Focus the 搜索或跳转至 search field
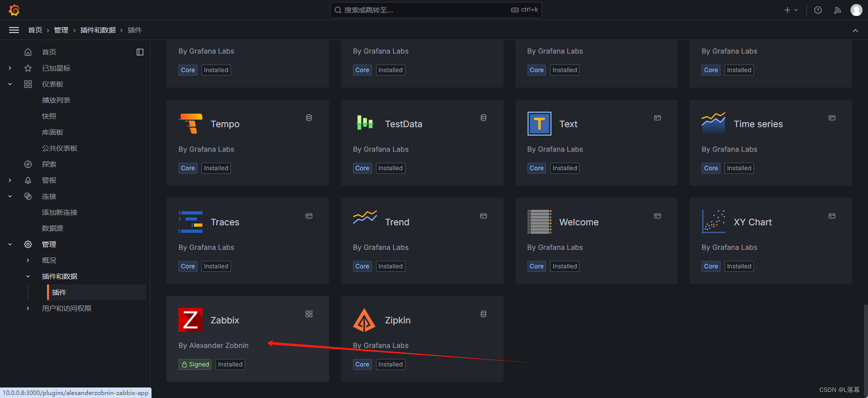 [435, 10]
